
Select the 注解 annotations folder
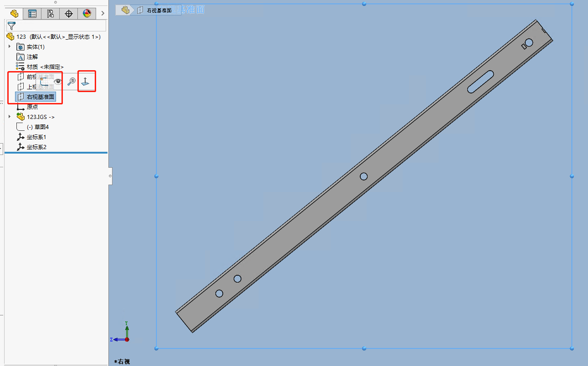32,57
